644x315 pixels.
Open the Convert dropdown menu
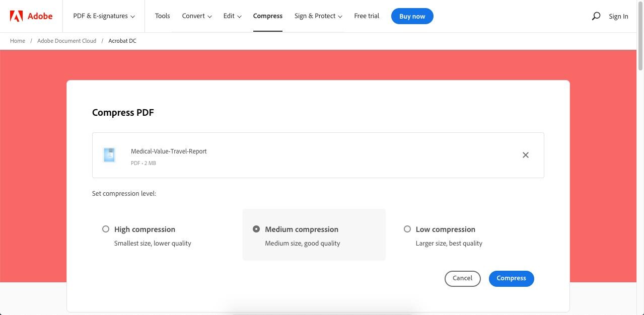[x=196, y=16]
